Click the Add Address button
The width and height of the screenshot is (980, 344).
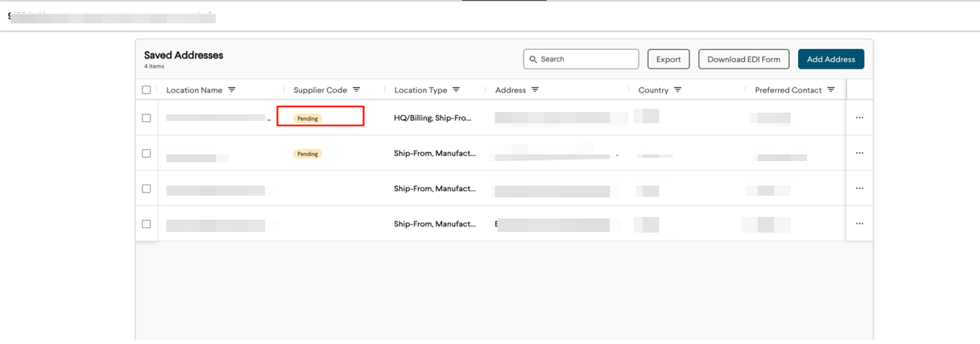[x=830, y=59]
